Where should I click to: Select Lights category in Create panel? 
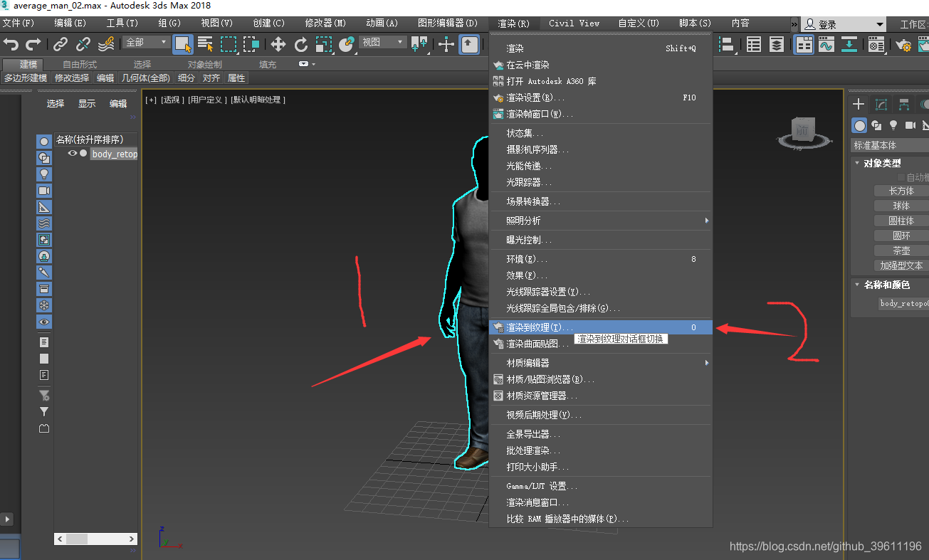pyautogui.click(x=893, y=125)
